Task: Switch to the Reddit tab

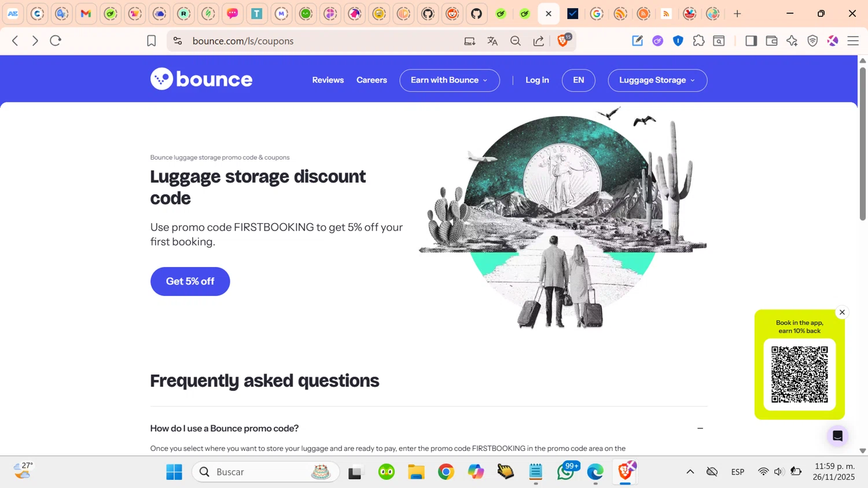Action: tap(452, 14)
